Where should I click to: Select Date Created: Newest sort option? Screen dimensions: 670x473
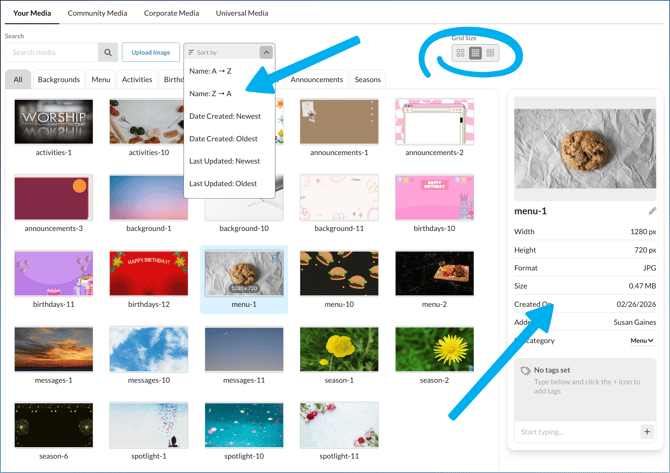[225, 116]
